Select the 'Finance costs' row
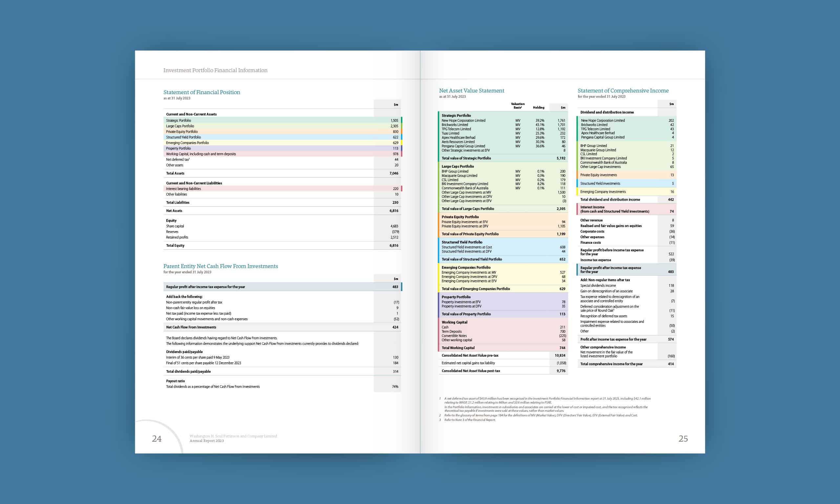Screen dimensions: 840x504 pos(627,242)
